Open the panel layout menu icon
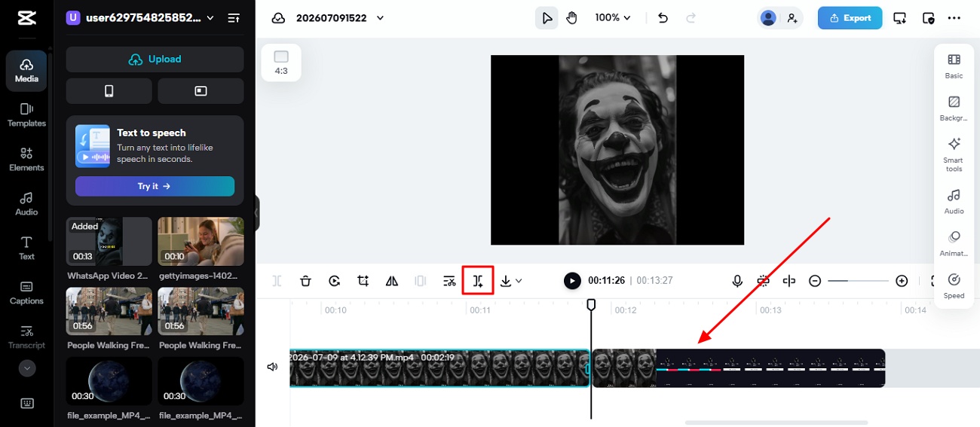The height and width of the screenshot is (427, 980). [234, 17]
